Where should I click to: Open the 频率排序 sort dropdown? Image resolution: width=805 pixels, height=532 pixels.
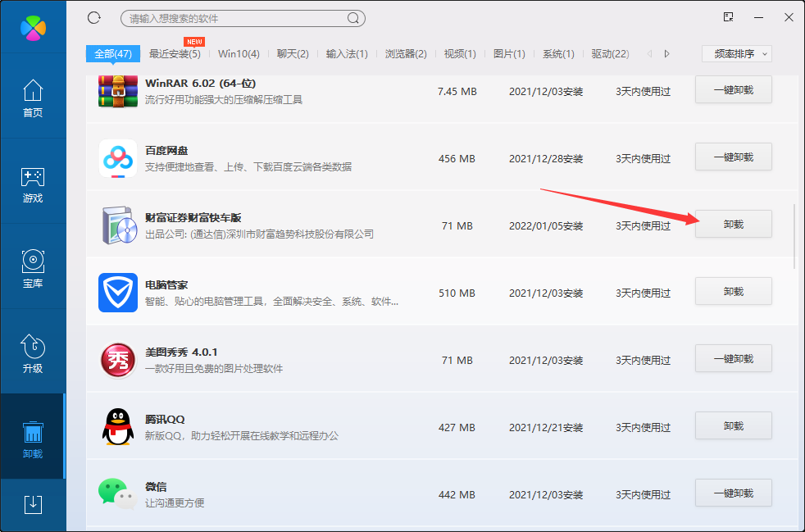(737, 54)
